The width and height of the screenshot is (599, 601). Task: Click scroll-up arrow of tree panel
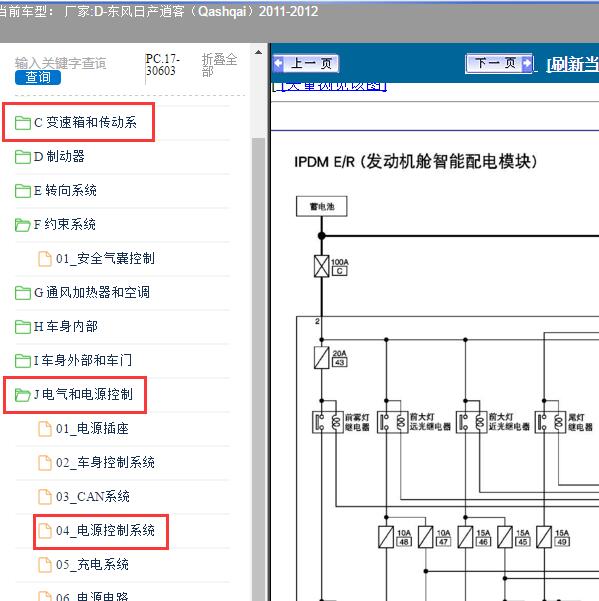pyautogui.click(x=259, y=53)
